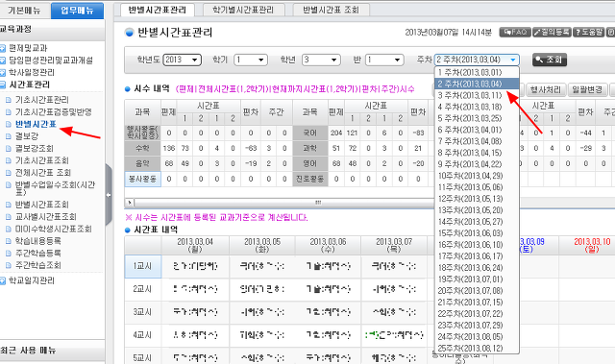Select 6주차(2013.04.01) option
Viewport: 615px width, 364px height.
click(x=477, y=130)
